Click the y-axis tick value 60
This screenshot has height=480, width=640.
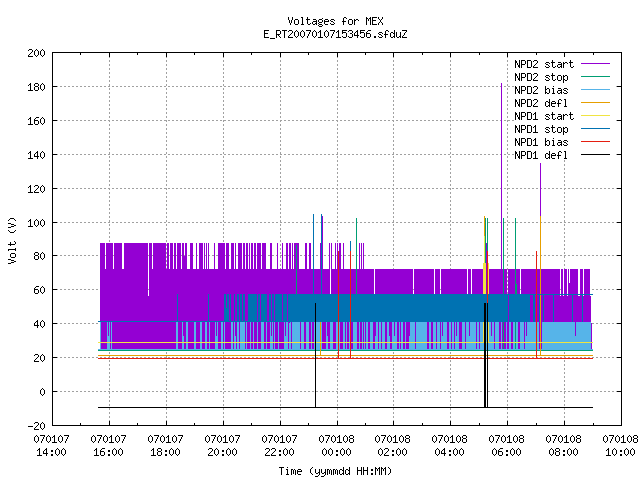click(x=40, y=290)
